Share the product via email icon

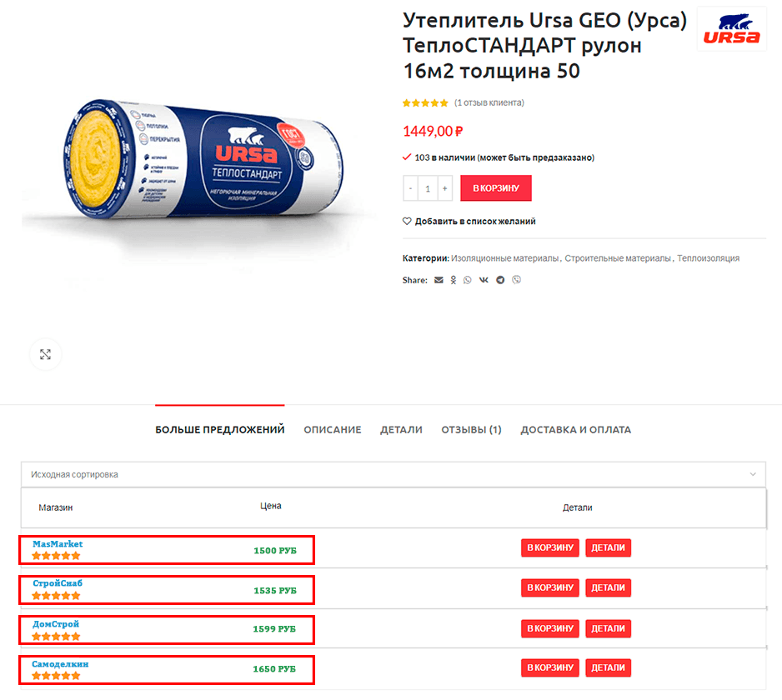tap(439, 280)
